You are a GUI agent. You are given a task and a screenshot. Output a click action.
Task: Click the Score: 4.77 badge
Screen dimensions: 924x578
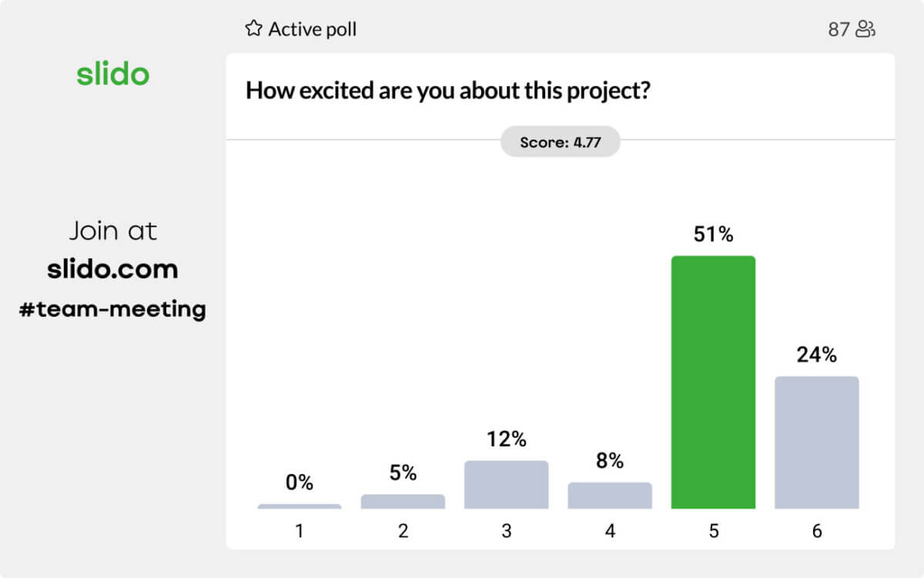tap(560, 142)
